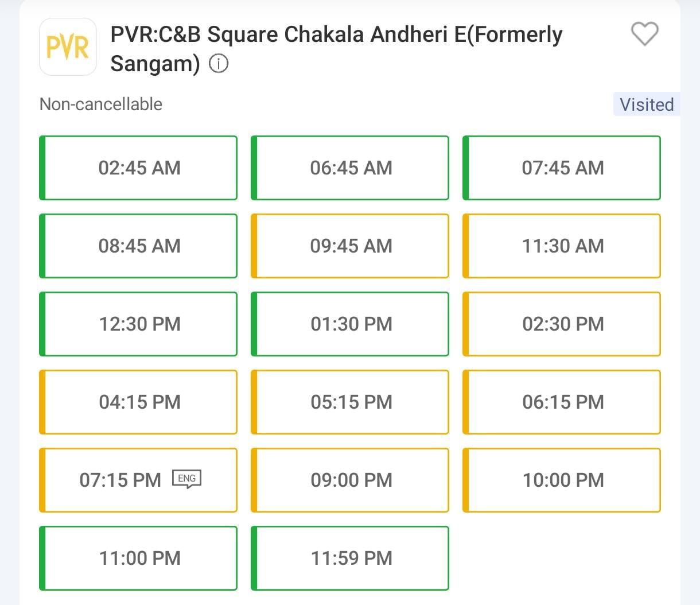Open PVR C&B Square Chakala cinema title
The height and width of the screenshot is (605, 700).
(x=336, y=48)
